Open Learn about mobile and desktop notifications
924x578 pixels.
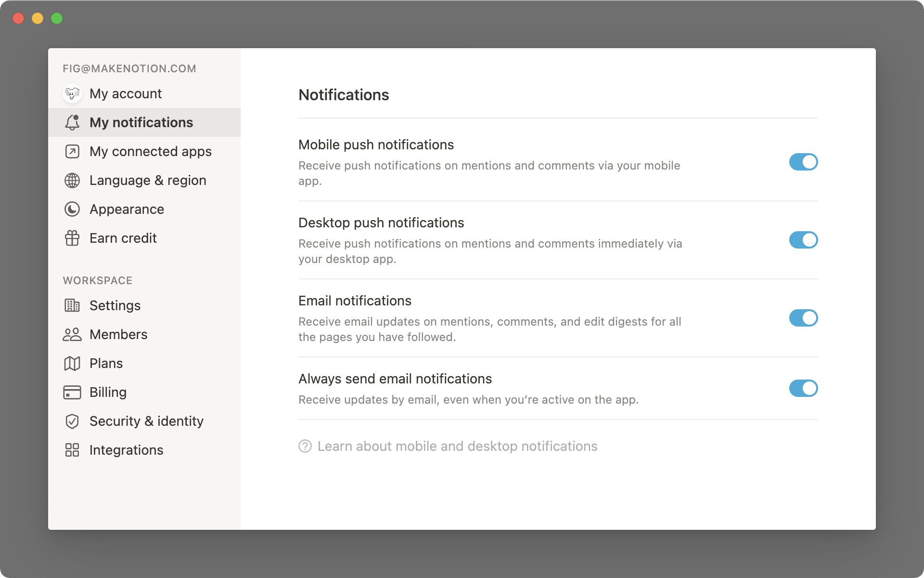coord(457,446)
